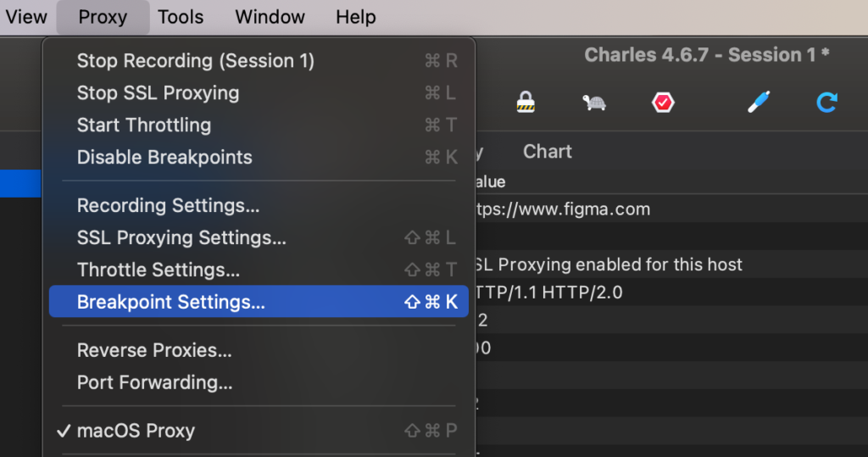Toggle the macOS Proxy checkmark item

pos(136,431)
